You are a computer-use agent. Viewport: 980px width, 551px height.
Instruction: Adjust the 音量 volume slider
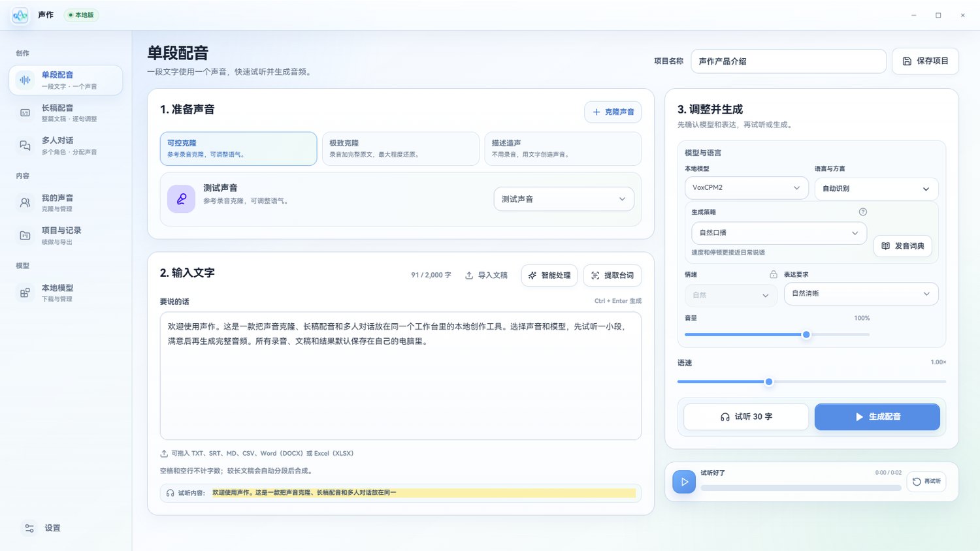[x=777, y=334]
